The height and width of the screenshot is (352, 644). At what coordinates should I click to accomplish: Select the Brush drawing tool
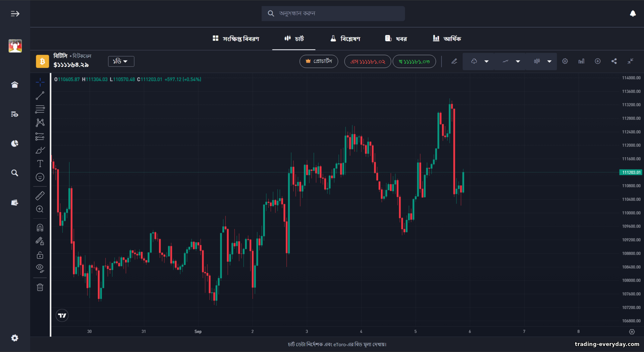point(40,150)
